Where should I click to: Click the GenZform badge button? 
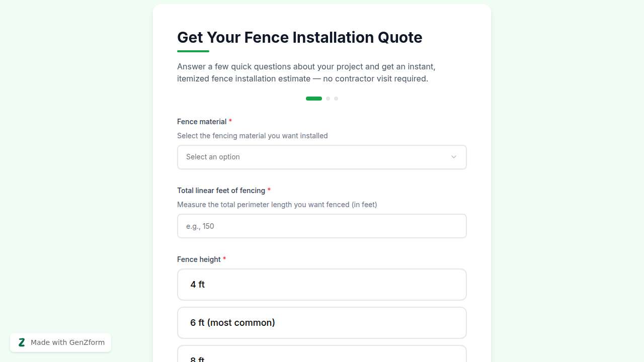60,342
